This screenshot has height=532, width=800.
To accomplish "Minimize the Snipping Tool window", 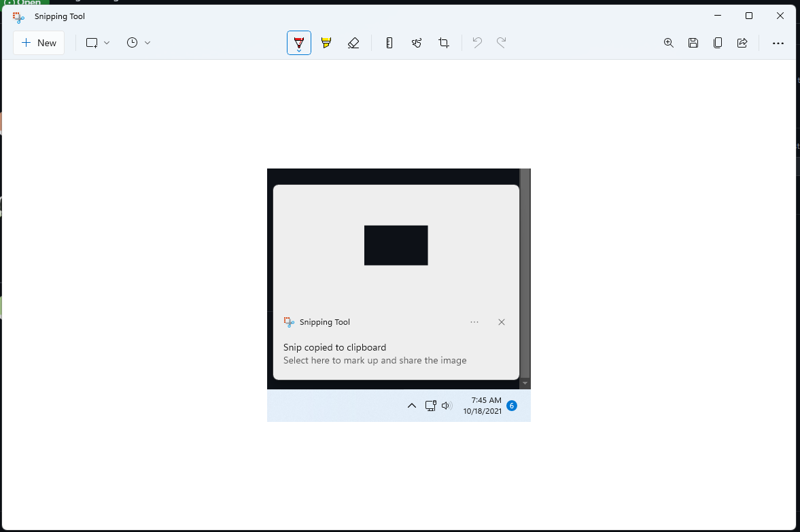I will point(718,16).
